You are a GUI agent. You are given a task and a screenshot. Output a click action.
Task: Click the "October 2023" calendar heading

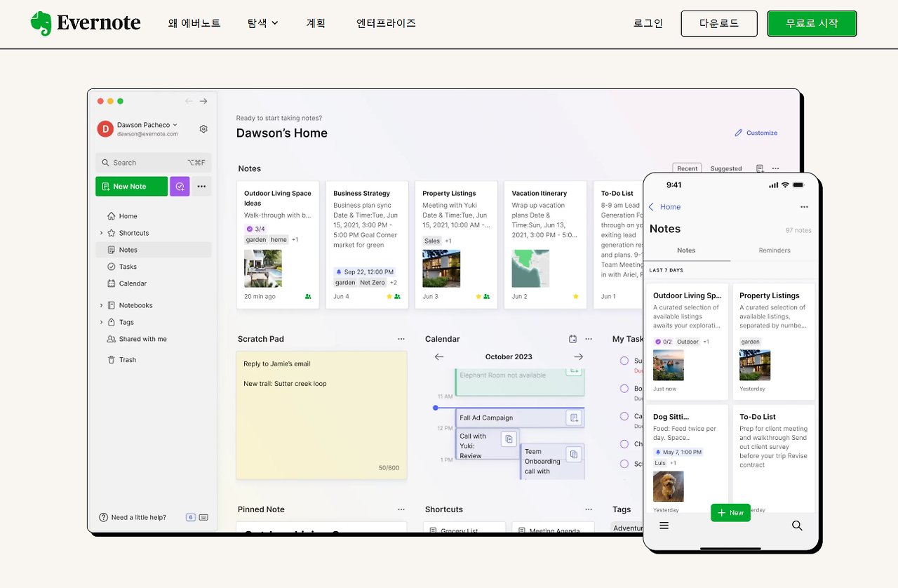(x=509, y=357)
